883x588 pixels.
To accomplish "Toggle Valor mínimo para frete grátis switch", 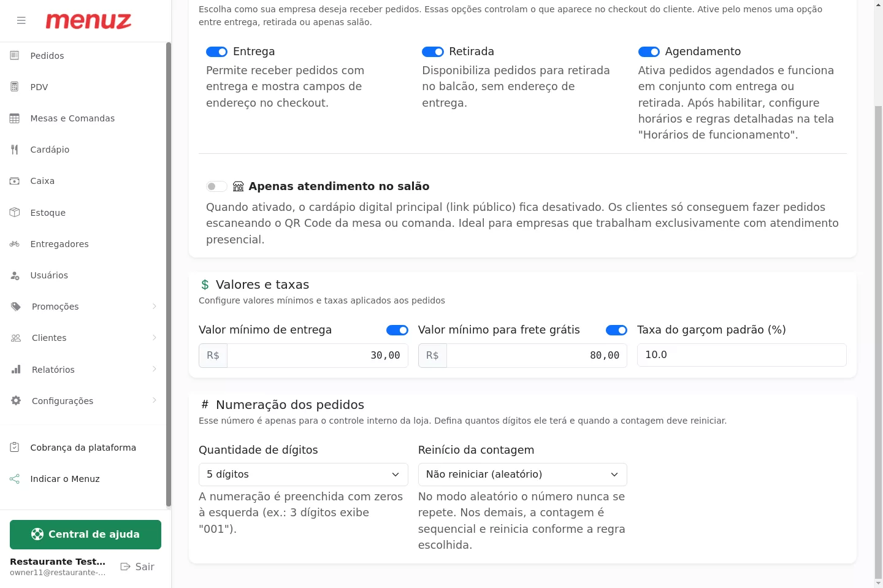I will 616,330.
